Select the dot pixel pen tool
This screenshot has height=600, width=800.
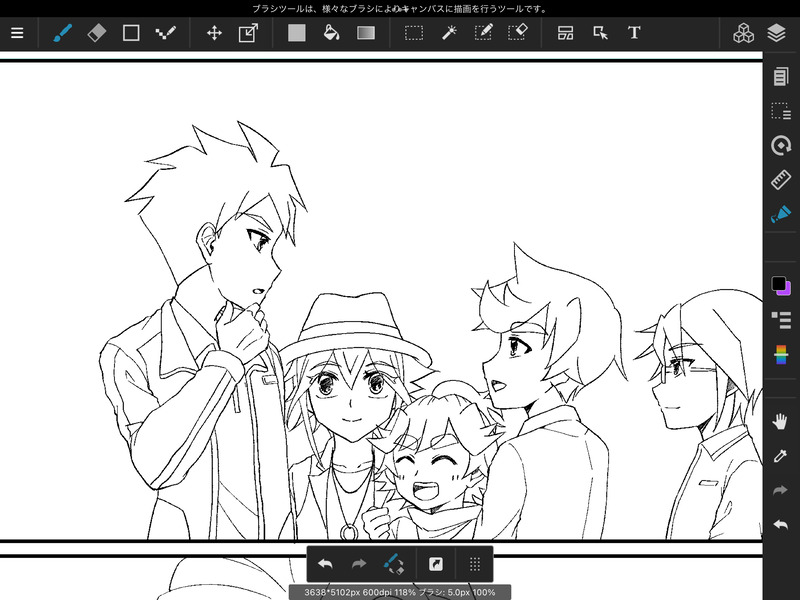click(x=165, y=33)
